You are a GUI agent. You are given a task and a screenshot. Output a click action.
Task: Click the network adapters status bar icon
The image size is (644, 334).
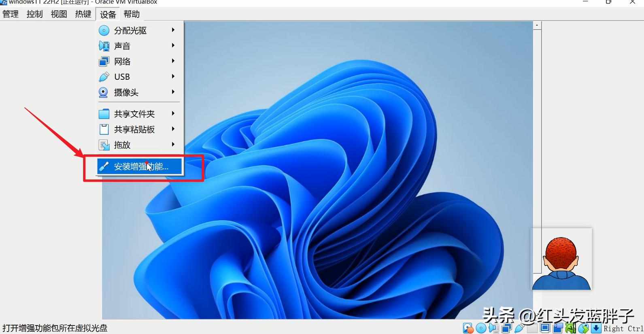[506, 328]
